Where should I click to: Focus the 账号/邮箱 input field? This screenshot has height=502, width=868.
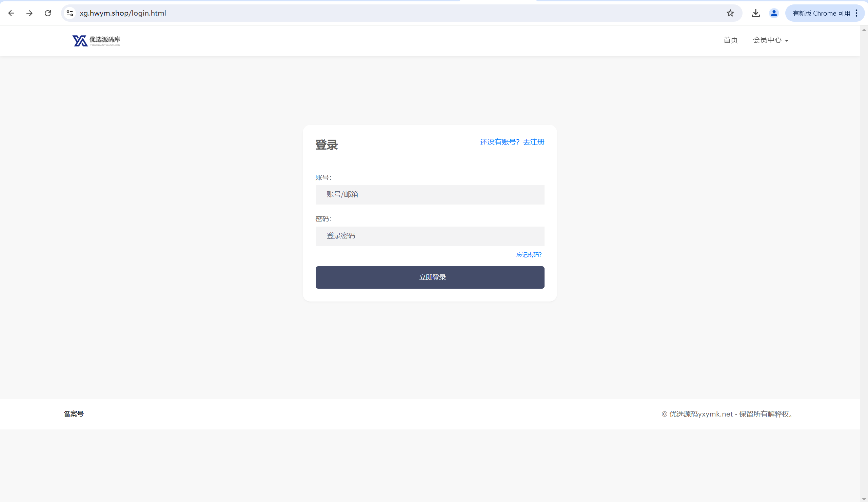point(430,195)
